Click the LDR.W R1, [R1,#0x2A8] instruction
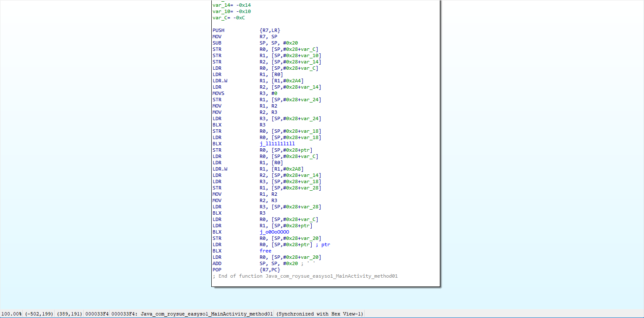644x318 pixels. click(258, 169)
